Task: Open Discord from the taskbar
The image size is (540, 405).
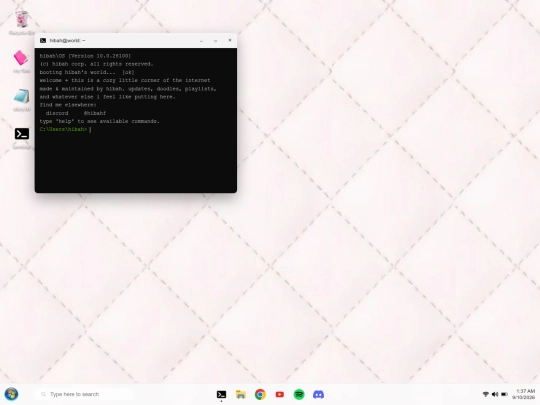Action: (x=318, y=394)
